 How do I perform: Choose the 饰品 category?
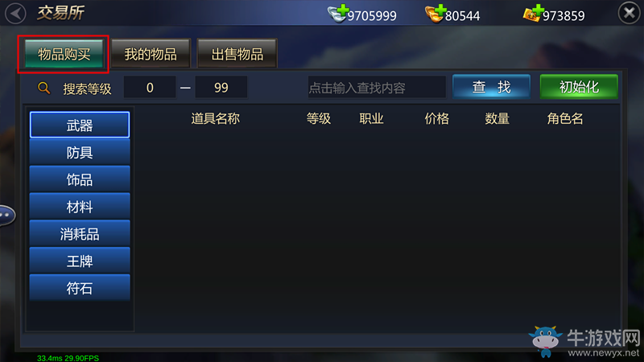click(80, 179)
